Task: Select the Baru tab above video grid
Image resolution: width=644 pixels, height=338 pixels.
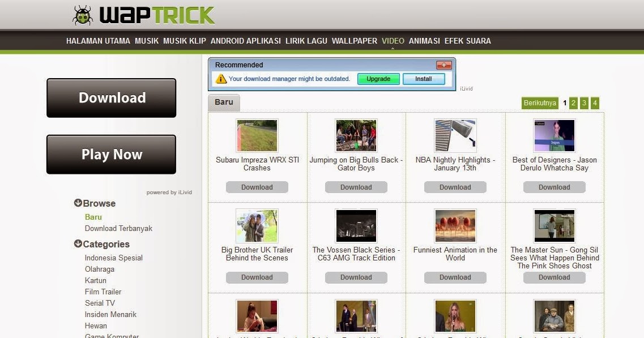Action: [x=224, y=102]
